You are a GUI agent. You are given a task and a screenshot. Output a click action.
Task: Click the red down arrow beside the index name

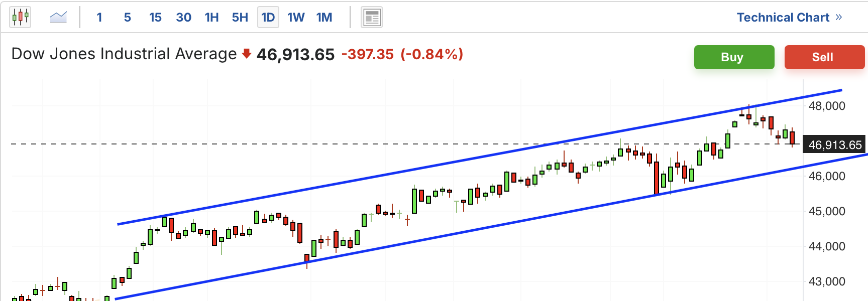point(246,54)
